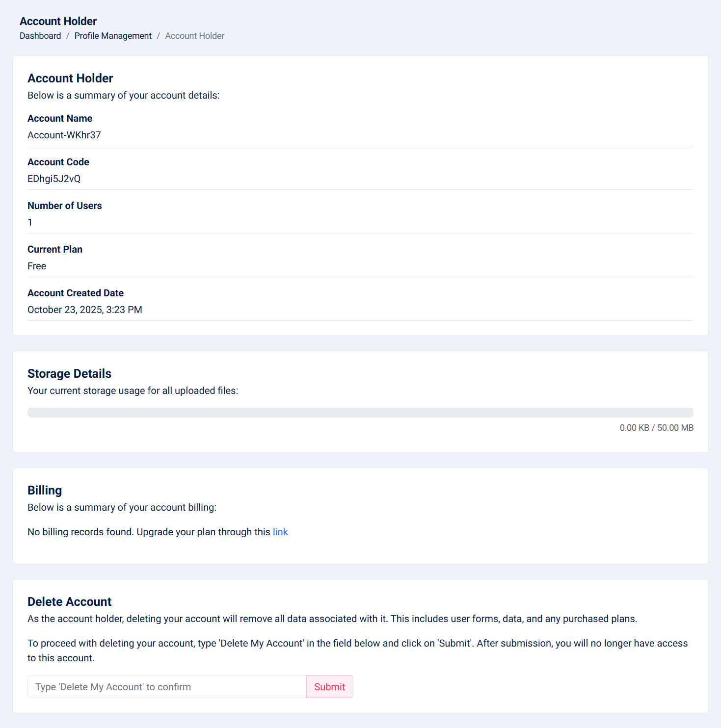Click the Account Code label
The height and width of the screenshot is (728, 721).
(58, 162)
